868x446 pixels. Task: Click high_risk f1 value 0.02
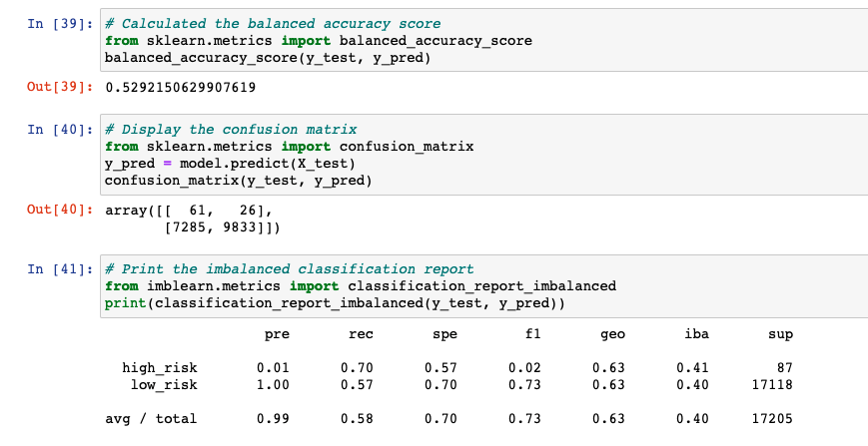point(524,368)
